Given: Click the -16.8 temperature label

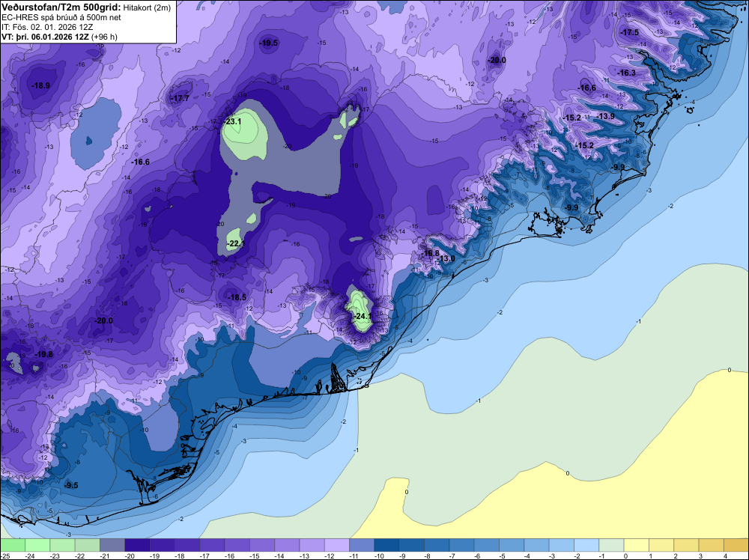Looking at the screenshot, I should click(x=431, y=253).
